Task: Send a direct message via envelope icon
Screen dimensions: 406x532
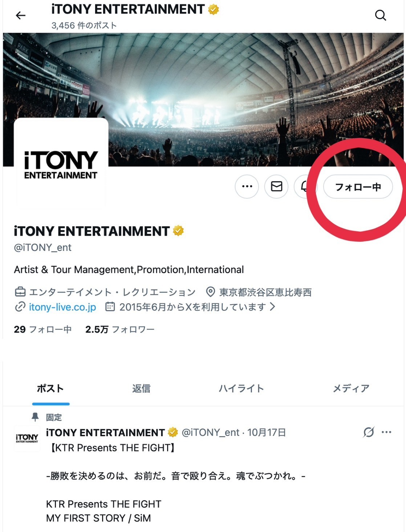Action: [x=276, y=187]
